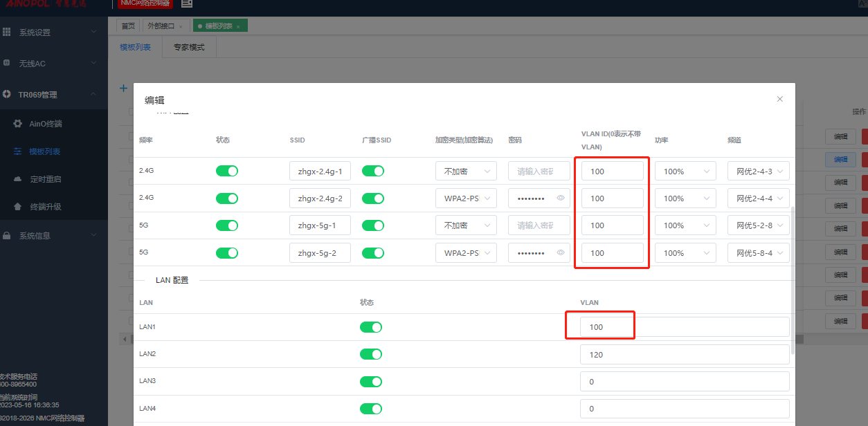The height and width of the screenshot is (426, 868).
Task: Click the 无线AC sidebar menu item
Action: click(x=32, y=64)
